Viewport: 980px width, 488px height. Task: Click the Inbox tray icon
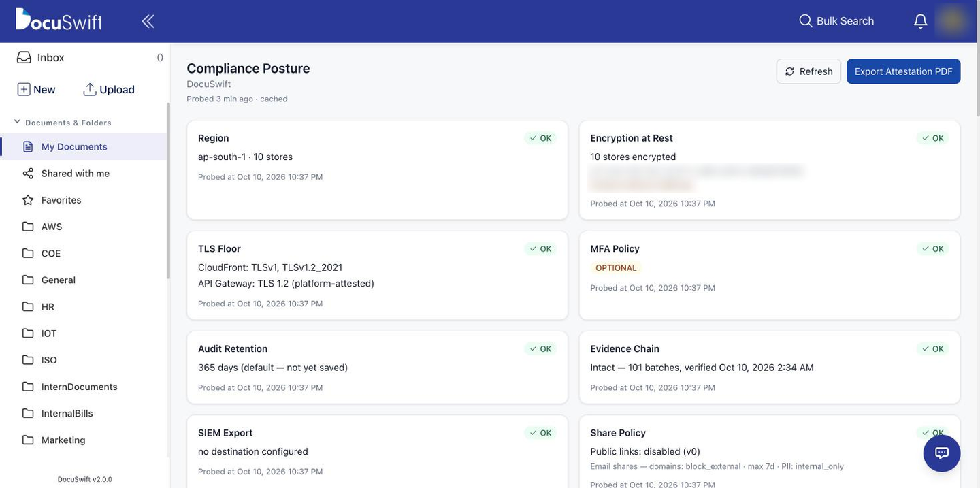(x=24, y=58)
